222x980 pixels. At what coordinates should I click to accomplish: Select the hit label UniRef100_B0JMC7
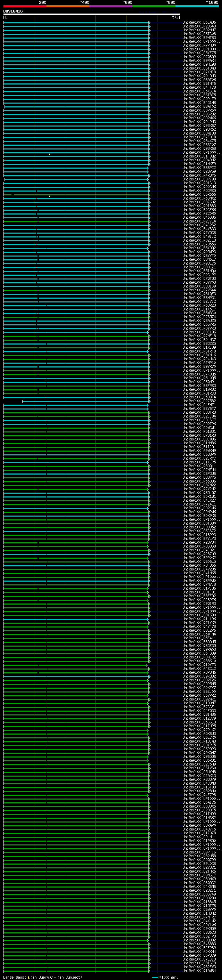pyautogui.click(x=199, y=340)
